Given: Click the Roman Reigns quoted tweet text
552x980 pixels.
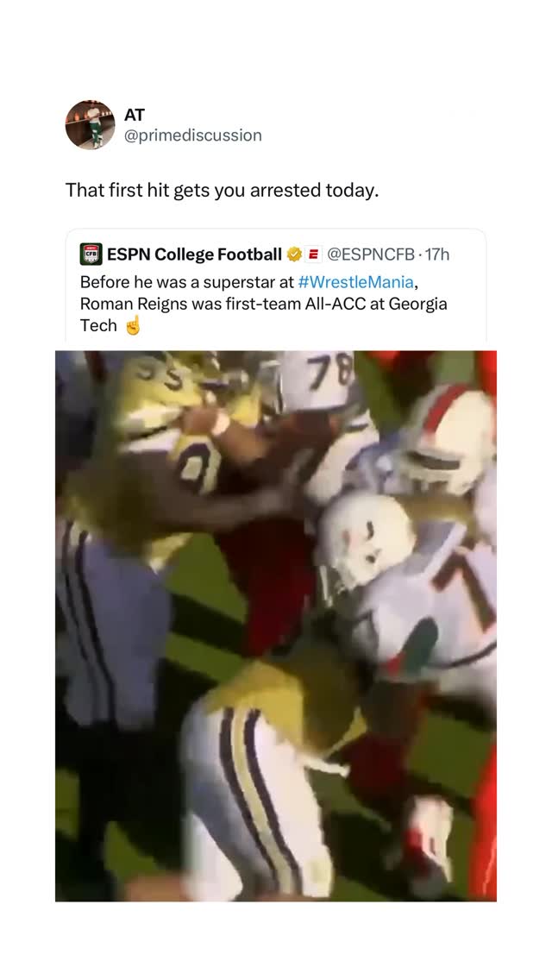Looking at the screenshot, I should point(259,303).
